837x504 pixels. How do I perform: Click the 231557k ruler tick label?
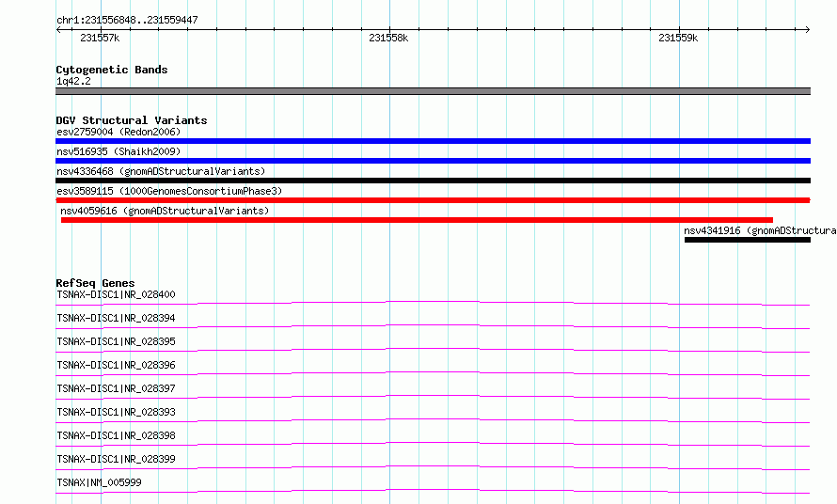[100, 38]
